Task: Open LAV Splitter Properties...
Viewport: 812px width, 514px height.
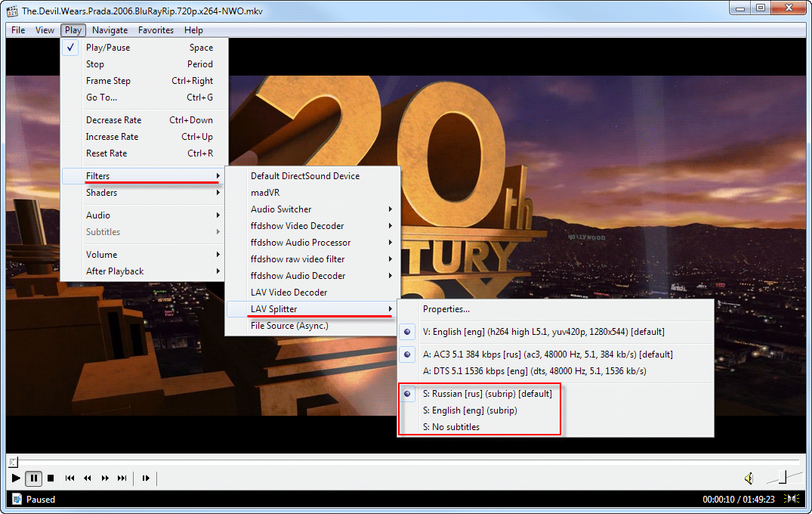Action: (x=446, y=309)
